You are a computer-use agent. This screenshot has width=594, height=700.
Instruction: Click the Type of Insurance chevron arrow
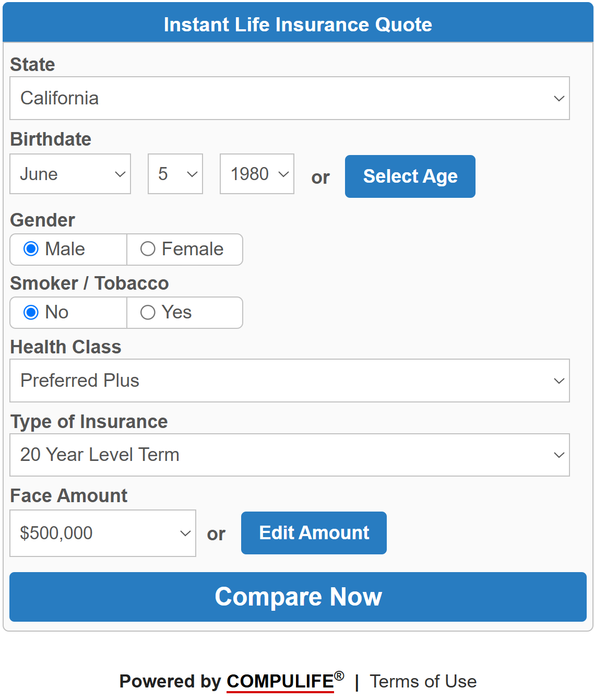tap(559, 455)
